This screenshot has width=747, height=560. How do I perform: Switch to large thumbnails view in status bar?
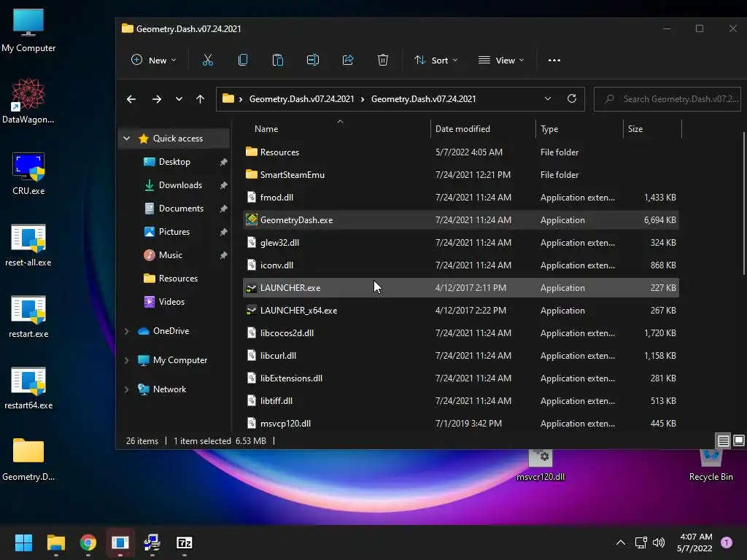[739, 440]
